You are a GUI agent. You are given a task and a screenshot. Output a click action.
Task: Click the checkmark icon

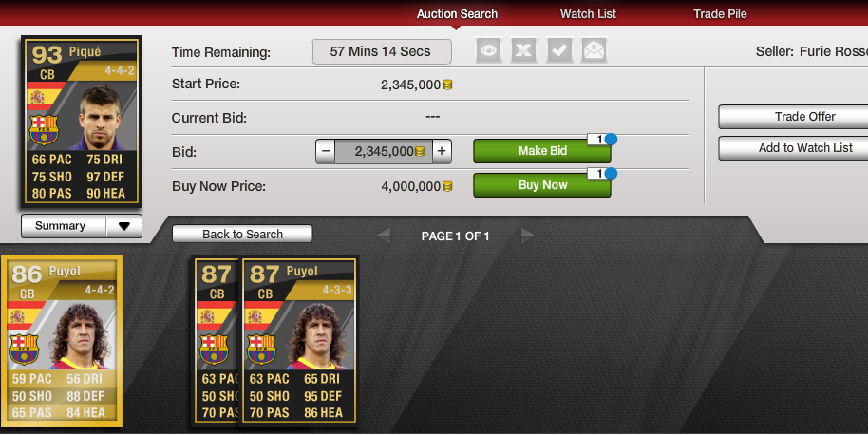point(559,51)
